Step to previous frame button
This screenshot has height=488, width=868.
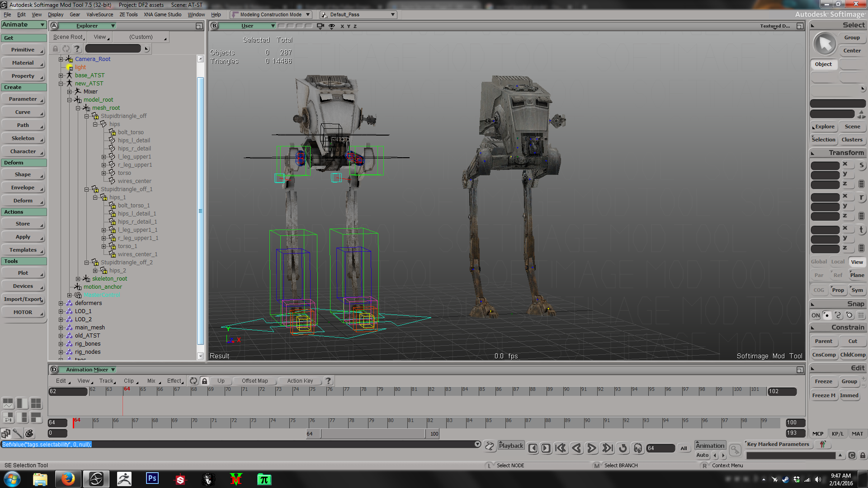533,448
